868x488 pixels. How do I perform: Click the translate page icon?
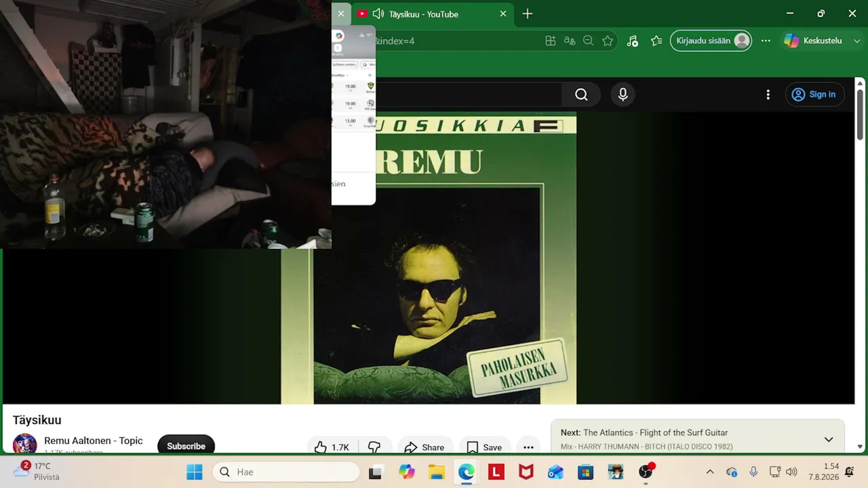coord(570,41)
